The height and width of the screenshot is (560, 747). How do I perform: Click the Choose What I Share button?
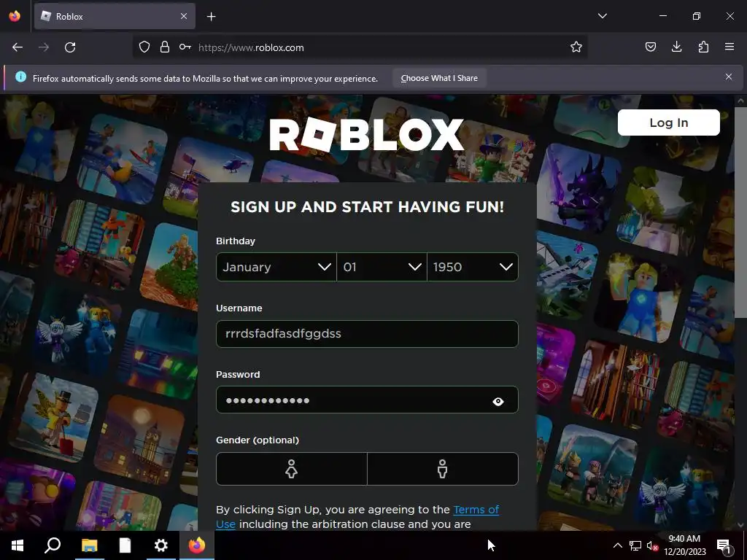pyautogui.click(x=439, y=78)
